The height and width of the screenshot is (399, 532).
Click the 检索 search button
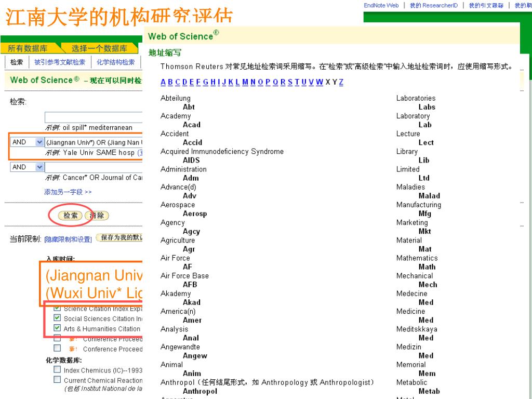[70, 216]
